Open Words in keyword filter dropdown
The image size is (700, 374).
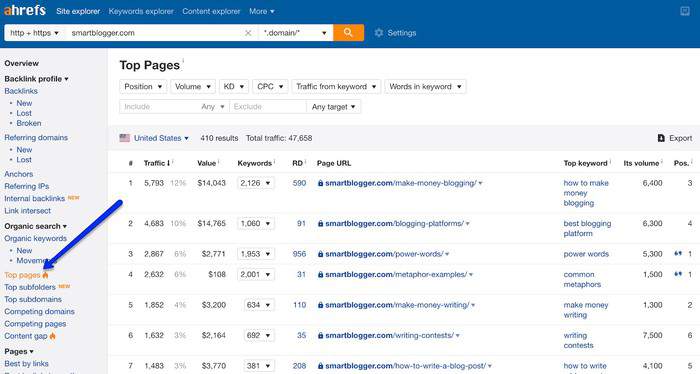click(425, 87)
